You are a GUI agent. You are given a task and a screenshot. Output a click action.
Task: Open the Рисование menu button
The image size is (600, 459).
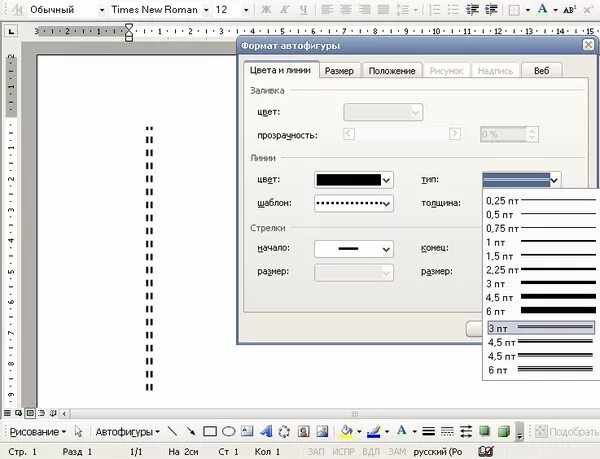click(x=38, y=432)
